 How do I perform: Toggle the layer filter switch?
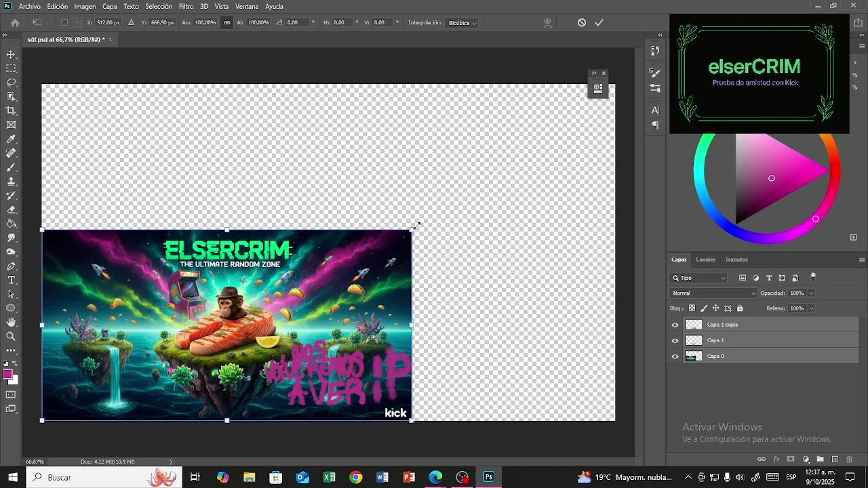813,277
